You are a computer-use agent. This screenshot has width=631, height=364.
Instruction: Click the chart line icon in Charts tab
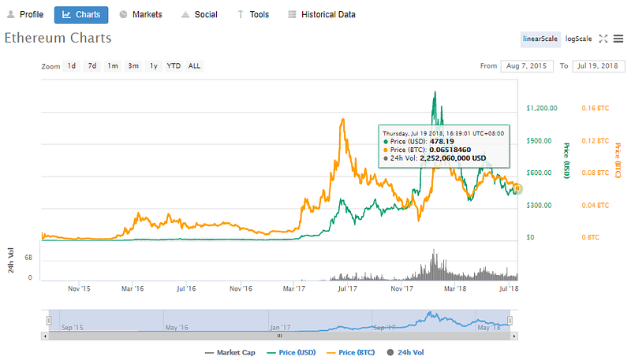click(x=66, y=15)
